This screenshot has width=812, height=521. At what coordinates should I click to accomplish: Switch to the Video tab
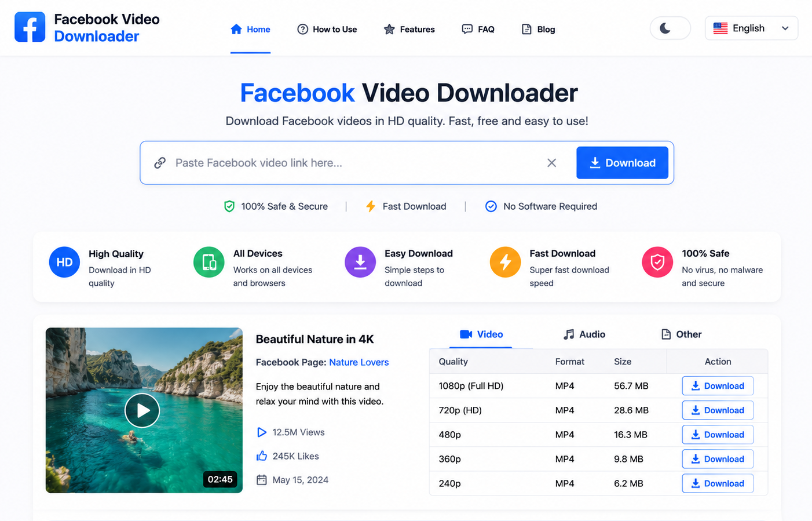click(481, 334)
